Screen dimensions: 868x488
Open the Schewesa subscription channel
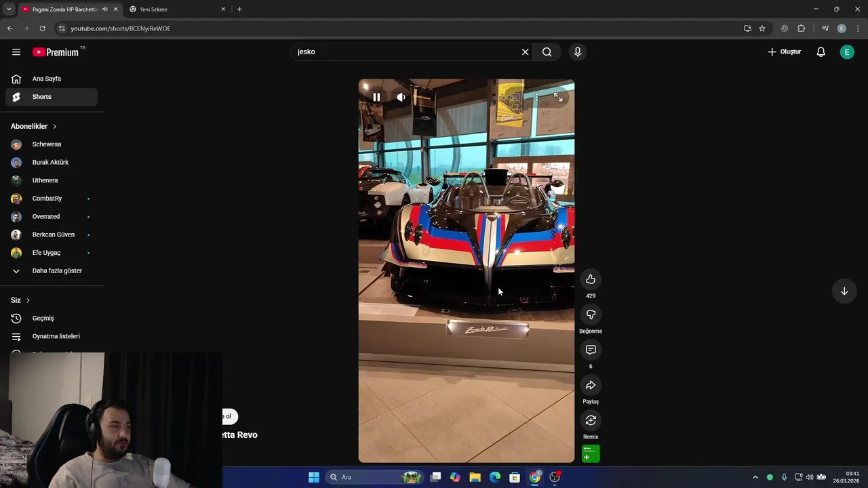(x=52, y=144)
